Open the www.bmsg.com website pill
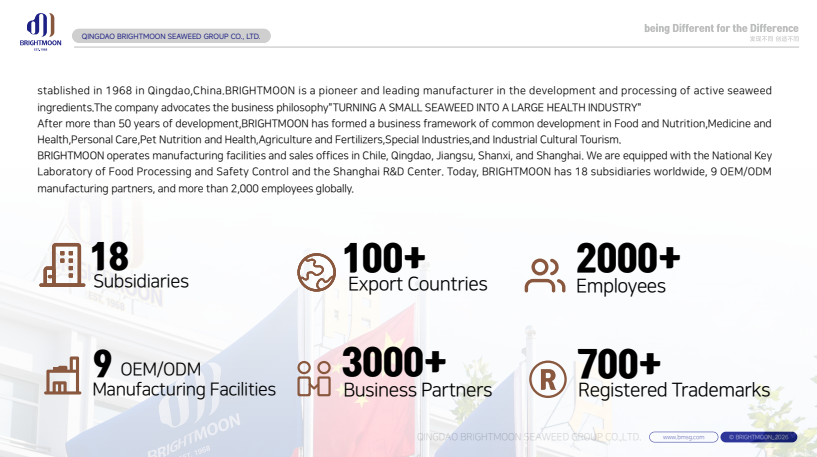The height and width of the screenshot is (457, 817). (x=683, y=437)
